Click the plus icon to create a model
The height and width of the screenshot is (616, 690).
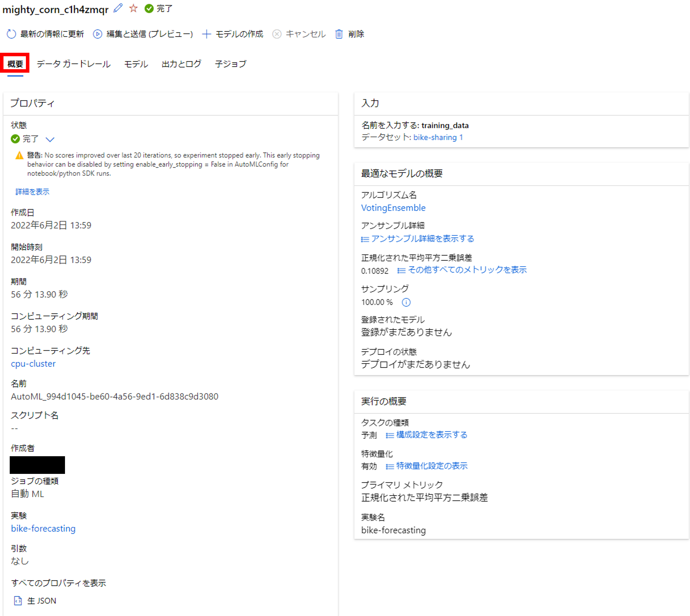(207, 34)
